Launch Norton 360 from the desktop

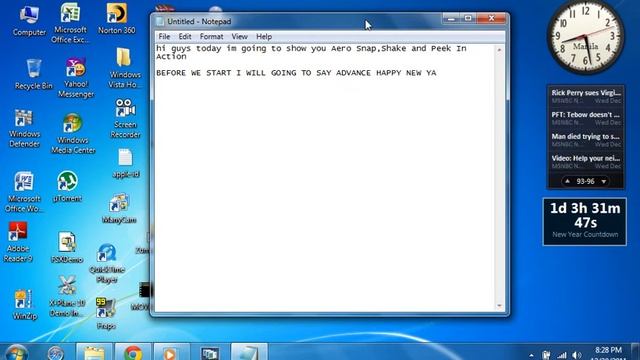[117, 18]
